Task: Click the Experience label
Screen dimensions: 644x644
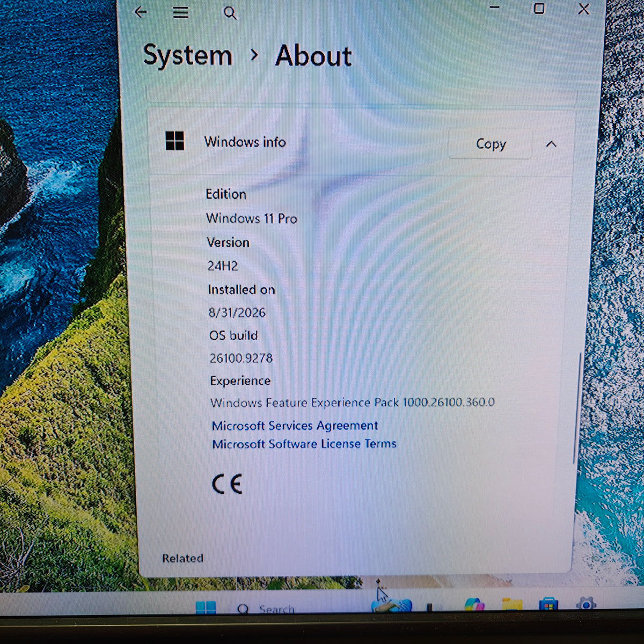Action: click(240, 380)
